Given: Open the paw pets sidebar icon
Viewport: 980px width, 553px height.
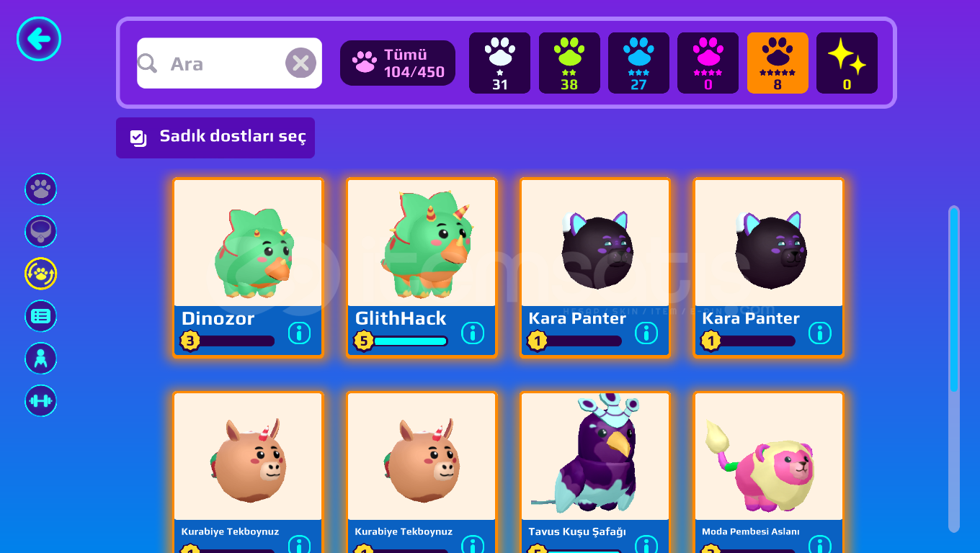Looking at the screenshot, I should pyautogui.click(x=41, y=189).
